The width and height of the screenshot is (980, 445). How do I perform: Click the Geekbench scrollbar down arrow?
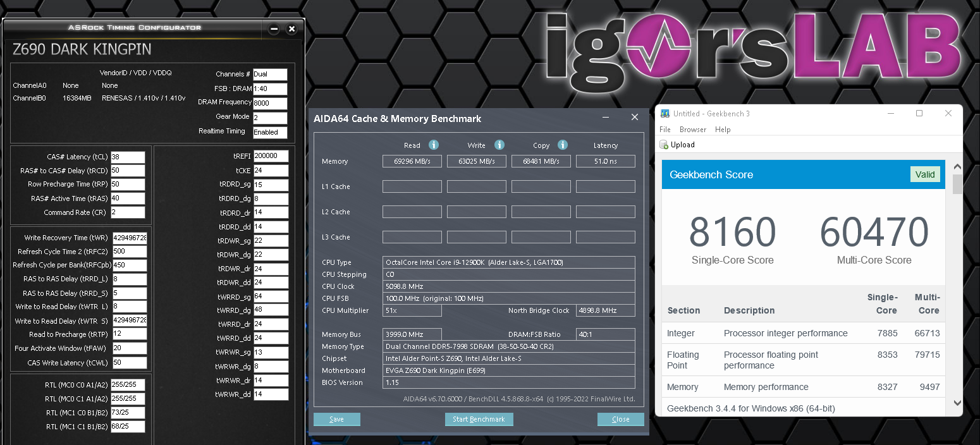click(957, 403)
